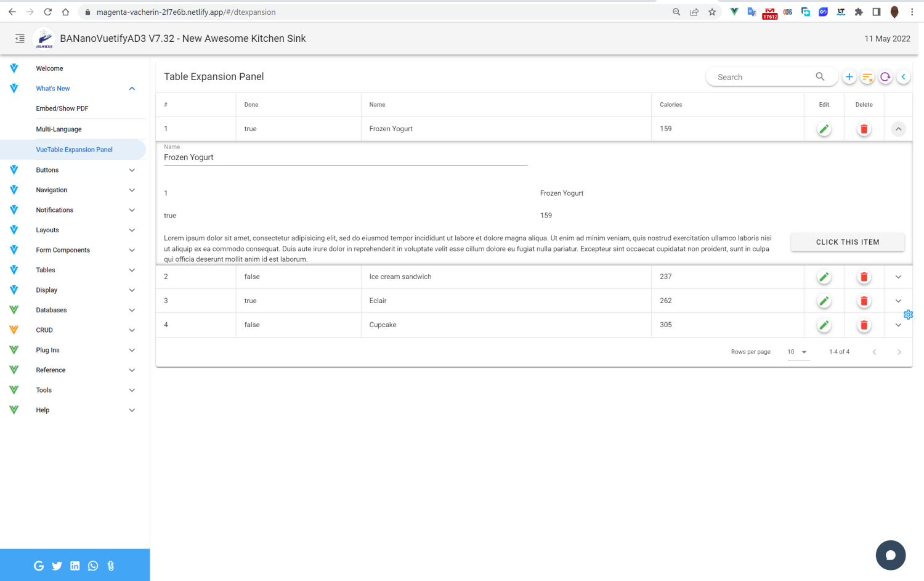Edit the Ice cream sandwich row
This screenshot has width=924, height=581.
click(824, 277)
